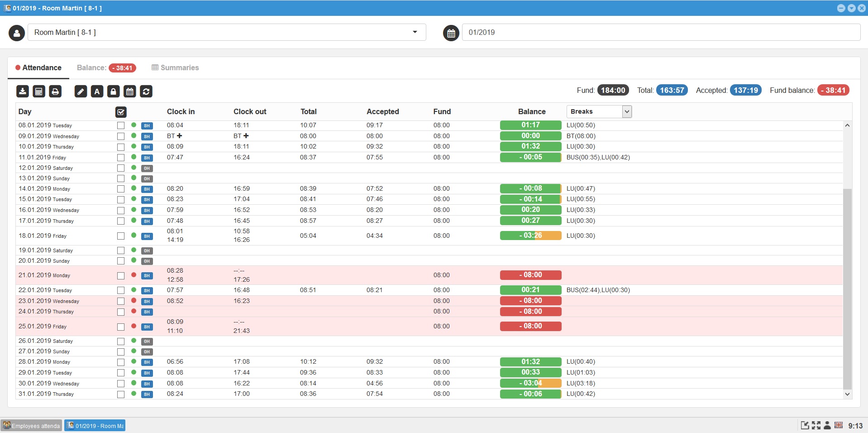Check the box for 31.01.2019 Thursday
The height and width of the screenshot is (433, 868).
click(121, 395)
